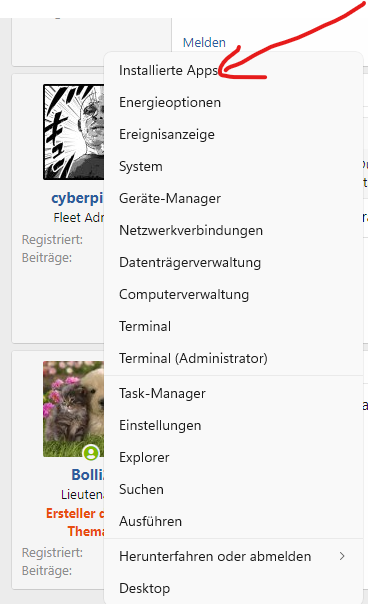
Task: Open Ereignisanzeige from the menu
Action: pyautogui.click(x=233, y=134)
